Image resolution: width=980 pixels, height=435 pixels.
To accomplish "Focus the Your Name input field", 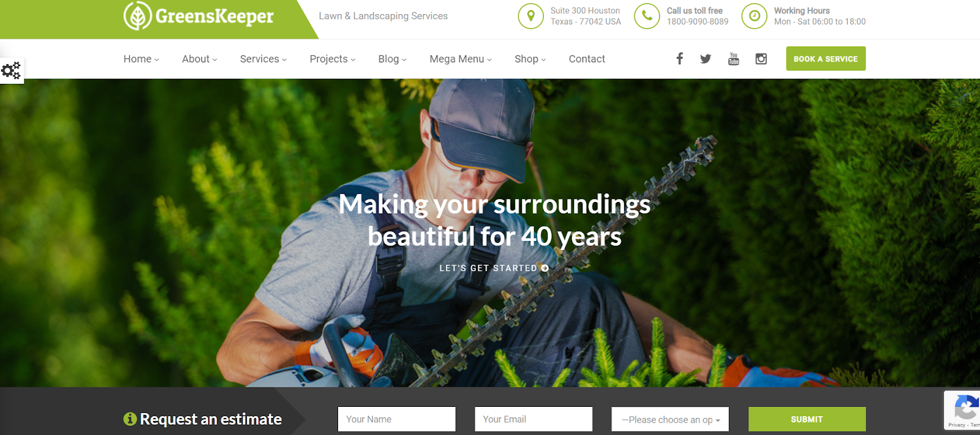I will point(397,419).
